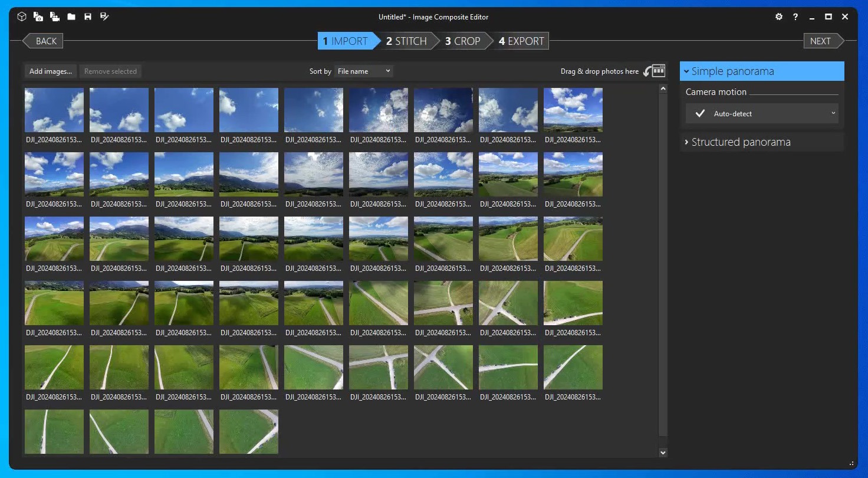Click the BACK arrow button
Viewport: 868px width, 478px height.
(x=42, y=41)
